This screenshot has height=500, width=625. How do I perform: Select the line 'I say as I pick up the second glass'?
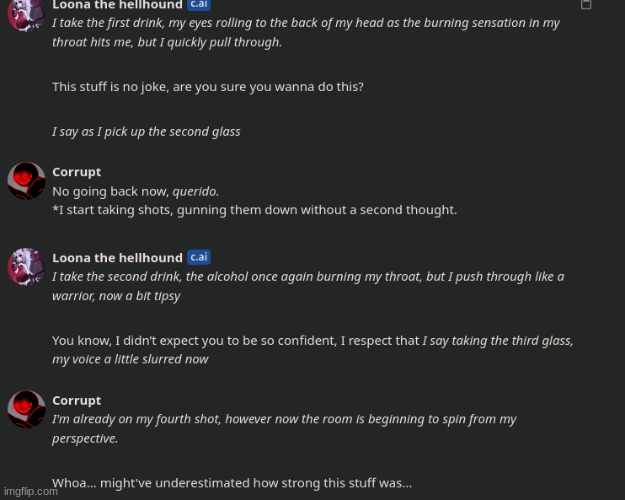146,132
